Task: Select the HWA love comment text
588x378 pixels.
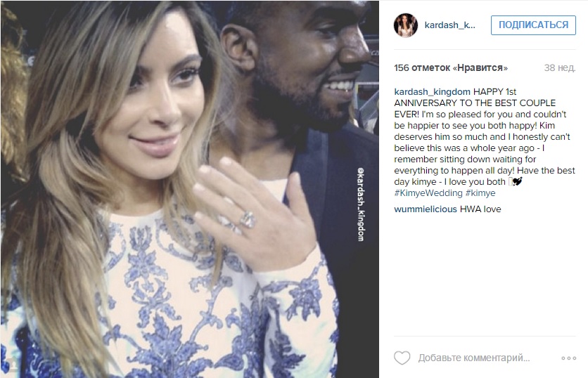Action: pyautogui.click(x=480, y=209)
